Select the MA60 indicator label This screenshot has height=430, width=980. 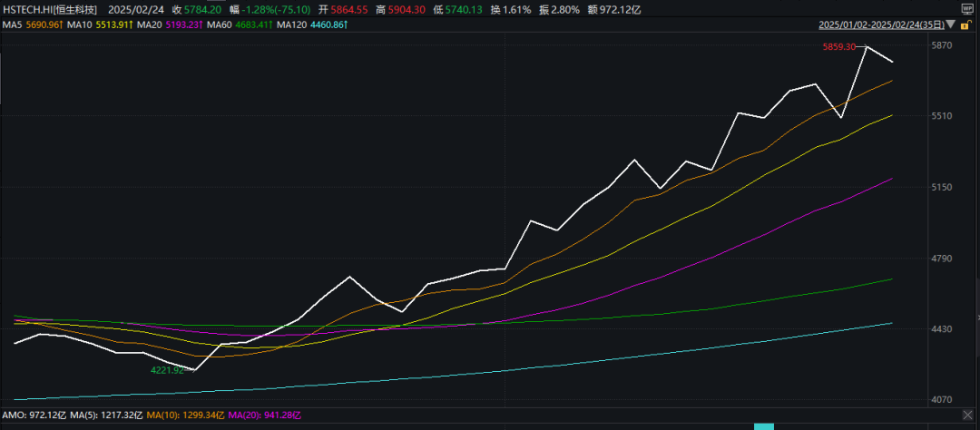(x=219, y=24)
